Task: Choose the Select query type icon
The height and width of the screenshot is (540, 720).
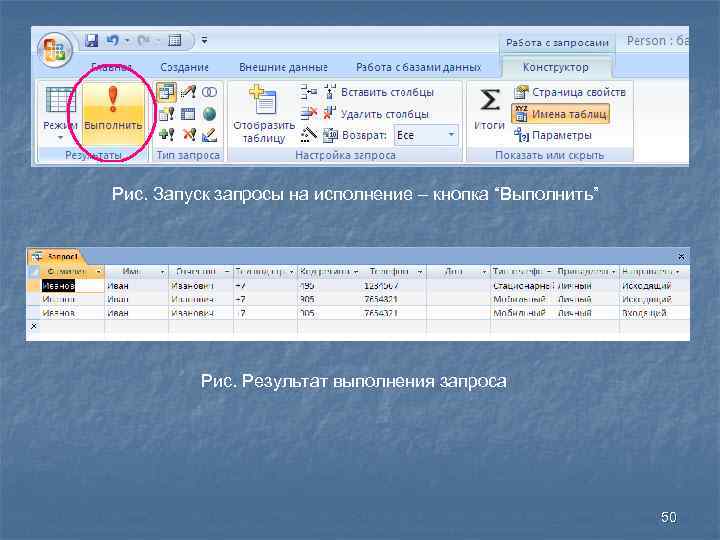Action: click(166, 92)
